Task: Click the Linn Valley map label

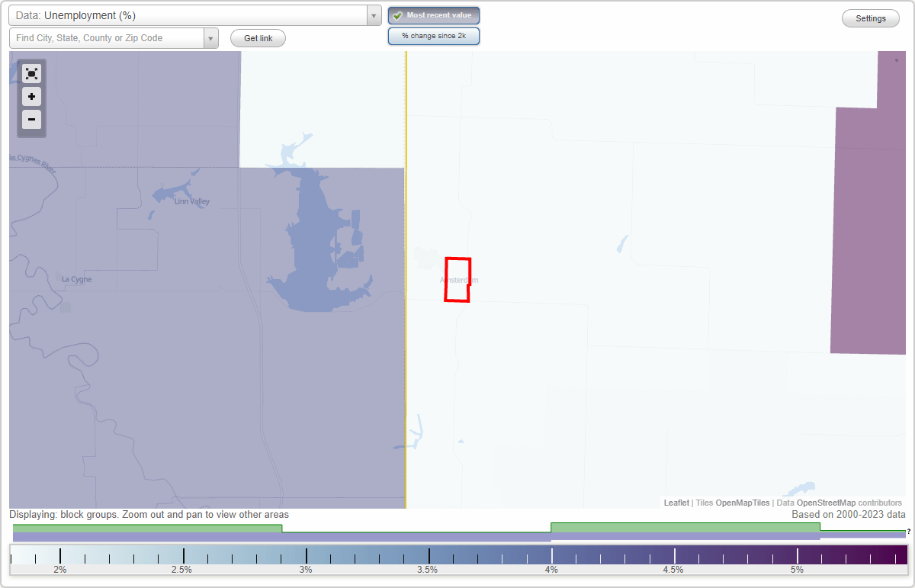Action: click(192, 201)
